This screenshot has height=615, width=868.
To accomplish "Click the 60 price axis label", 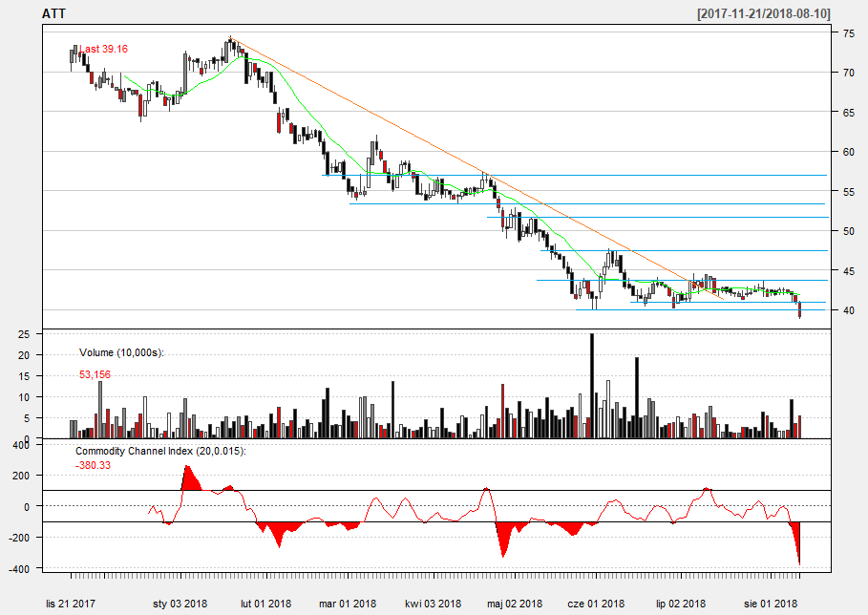I will 848,152.
